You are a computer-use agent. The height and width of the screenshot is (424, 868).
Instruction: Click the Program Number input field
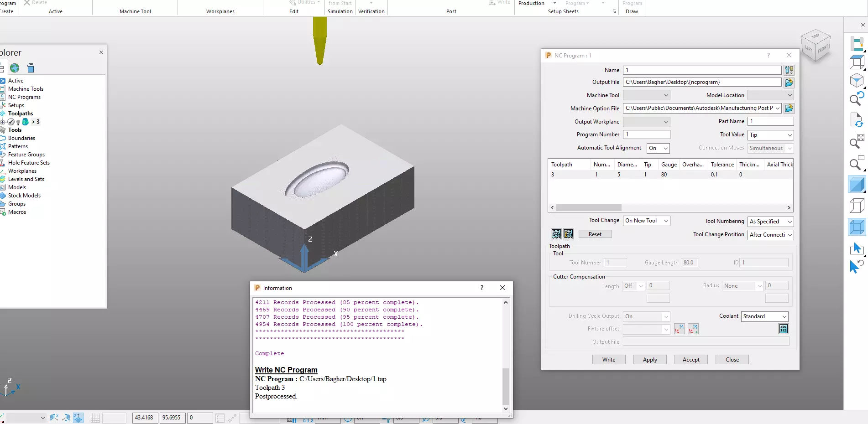647,134
